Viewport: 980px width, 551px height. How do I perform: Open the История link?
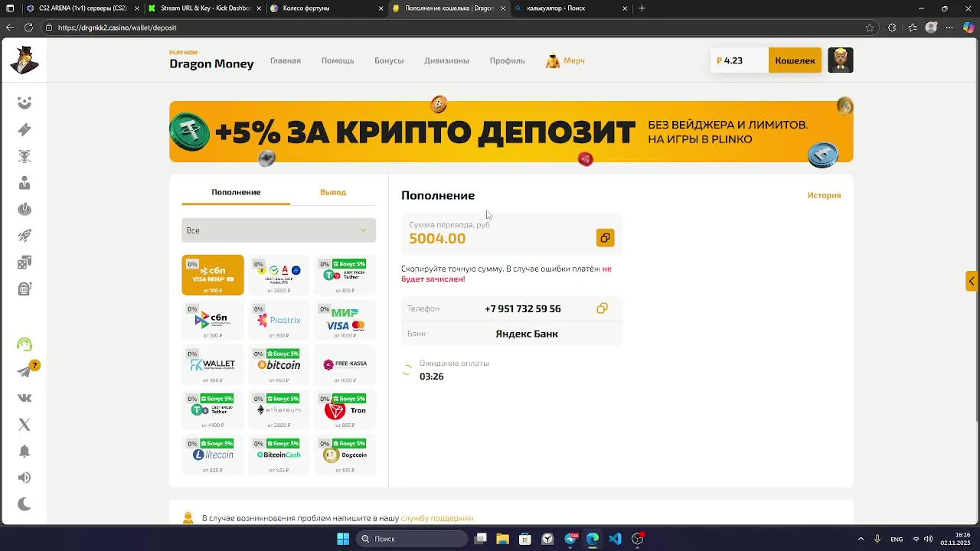pos(824,195)
